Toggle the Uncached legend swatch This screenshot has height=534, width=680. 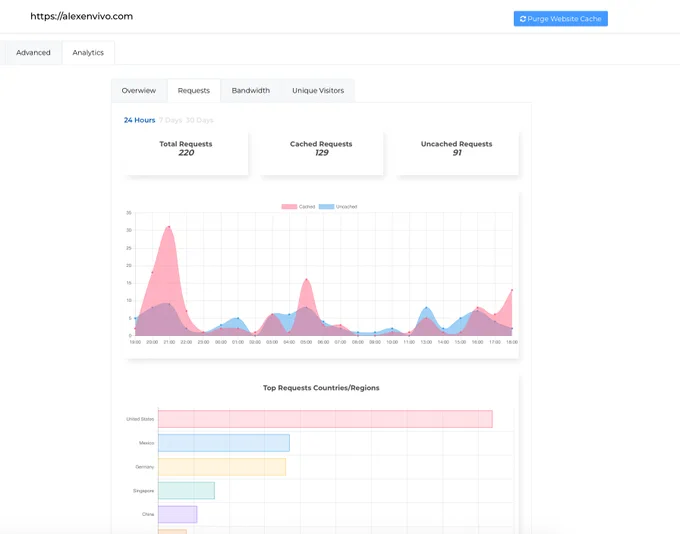[327, 206]
